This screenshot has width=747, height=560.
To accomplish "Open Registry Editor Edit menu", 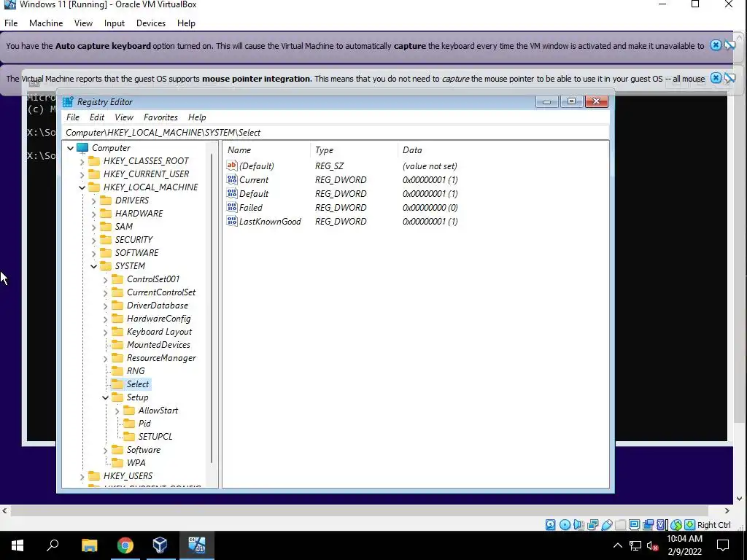I will [x=97, y=117].
